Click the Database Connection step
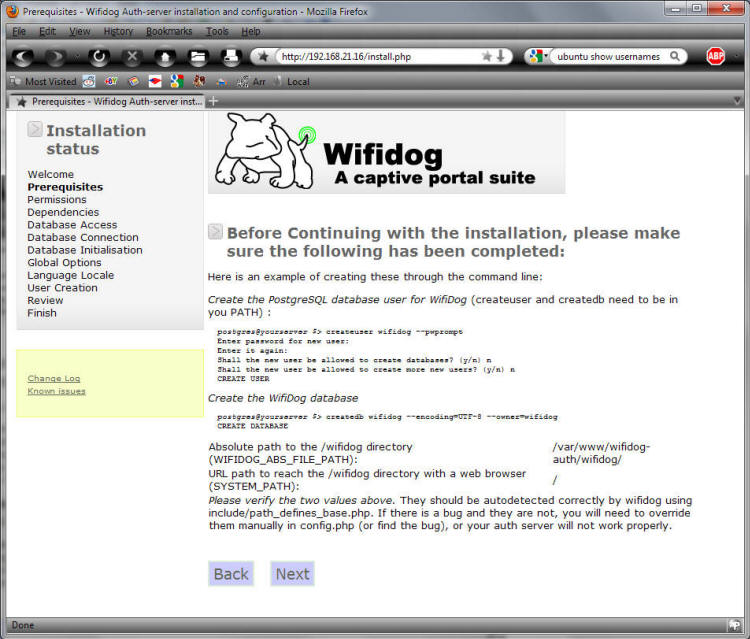This screenshot has height=639, width=750. 83,237
